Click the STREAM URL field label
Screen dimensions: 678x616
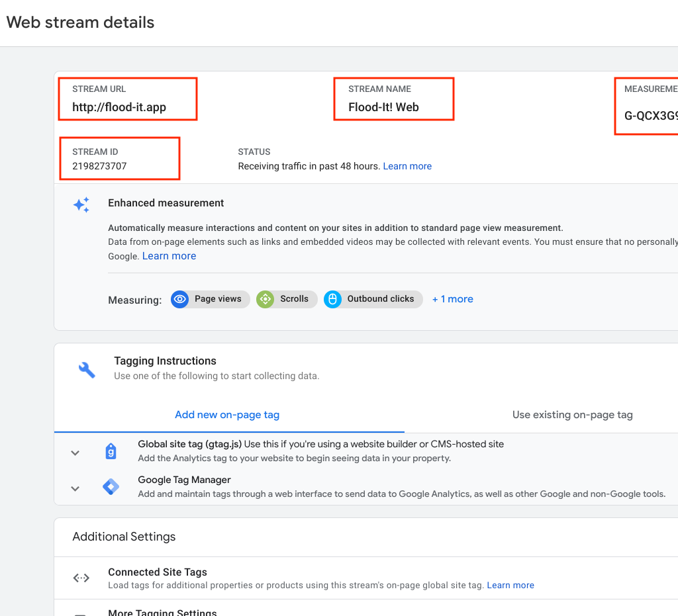click(99, 89)
